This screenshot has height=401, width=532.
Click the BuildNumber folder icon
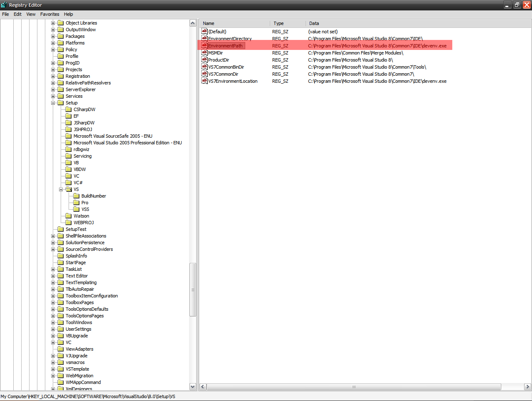tap(76, 196)
